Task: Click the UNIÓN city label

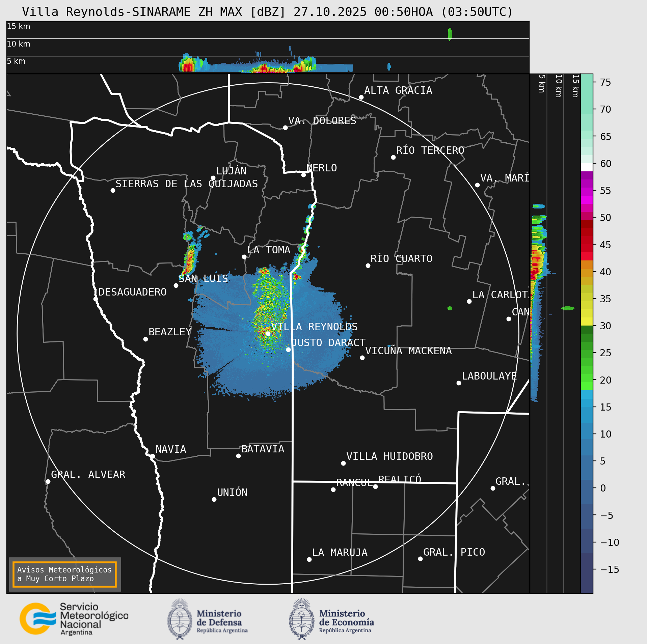Action: pos(232,493)
